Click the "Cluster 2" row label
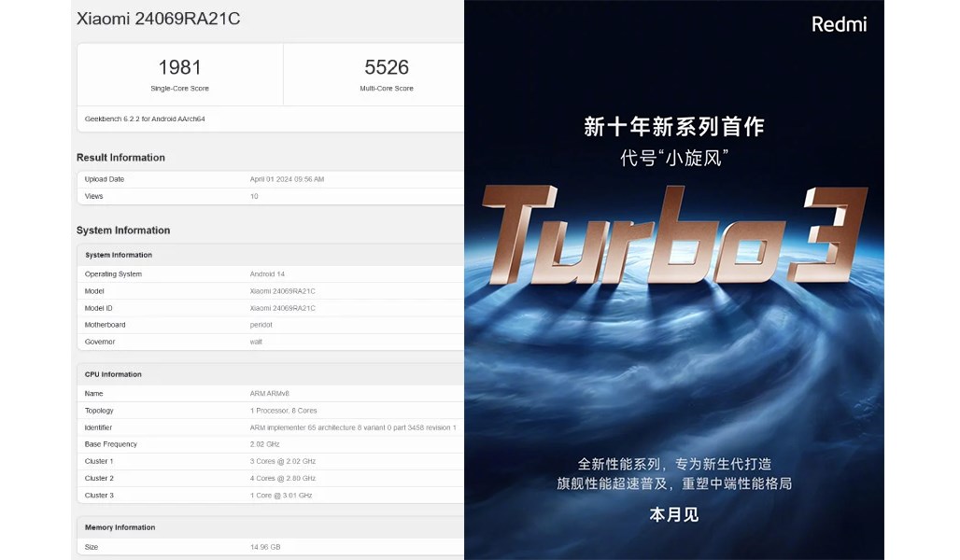The image size is (960, 560). (99, 479)
